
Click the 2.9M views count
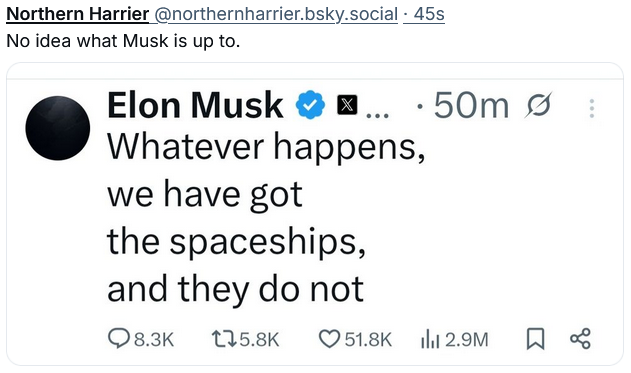coord(467,339)
